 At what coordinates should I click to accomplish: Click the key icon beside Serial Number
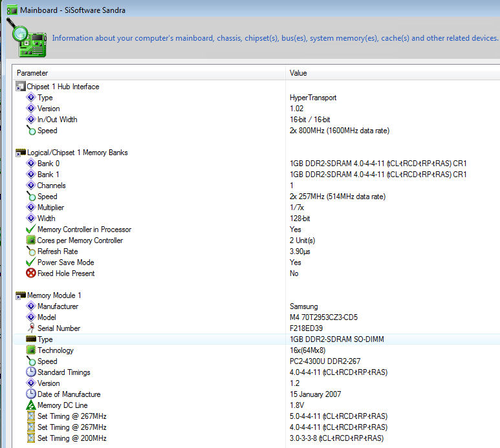coord(30,328)
